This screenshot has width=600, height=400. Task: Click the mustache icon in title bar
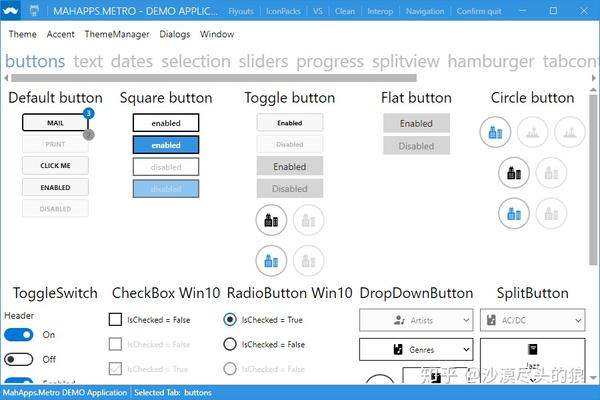(x=11, y=11)
